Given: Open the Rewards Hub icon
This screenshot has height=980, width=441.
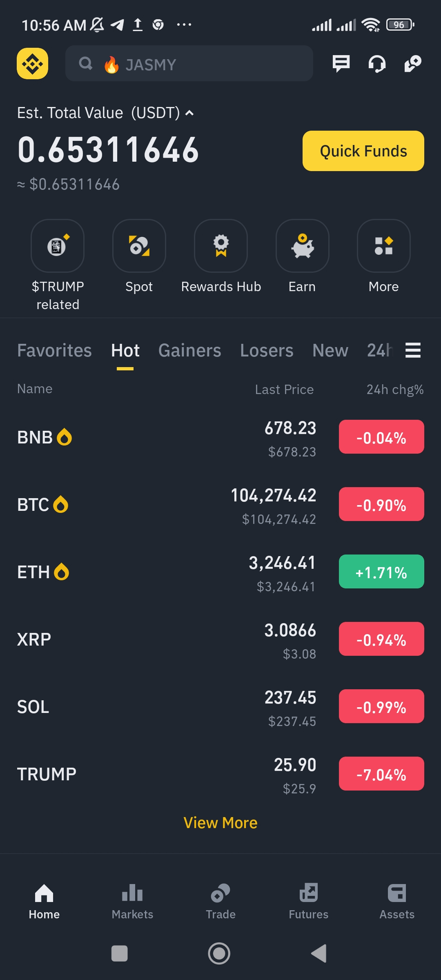Looking at the screenshot, I should point(221,246).
